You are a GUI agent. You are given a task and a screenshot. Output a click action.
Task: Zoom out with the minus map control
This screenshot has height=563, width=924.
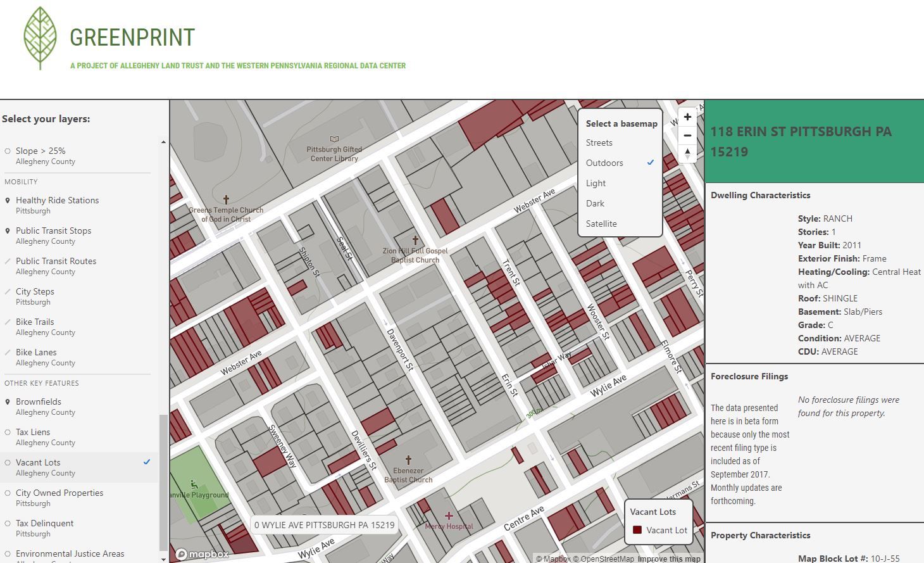tap(687, 136)
